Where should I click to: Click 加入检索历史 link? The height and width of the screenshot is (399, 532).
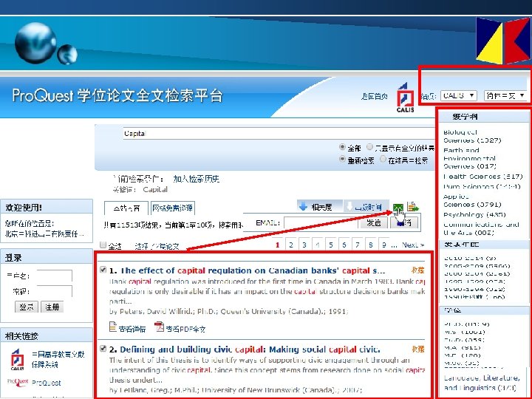(196, 179)
